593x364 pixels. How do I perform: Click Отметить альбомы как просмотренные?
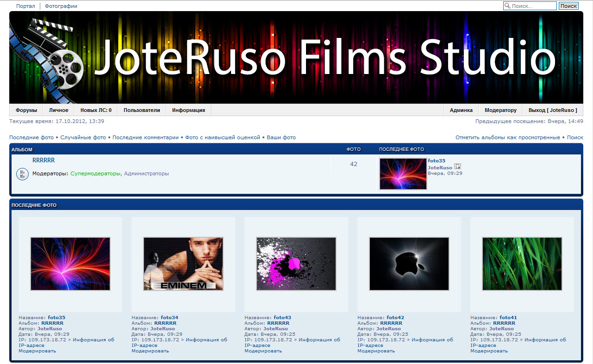507,137
